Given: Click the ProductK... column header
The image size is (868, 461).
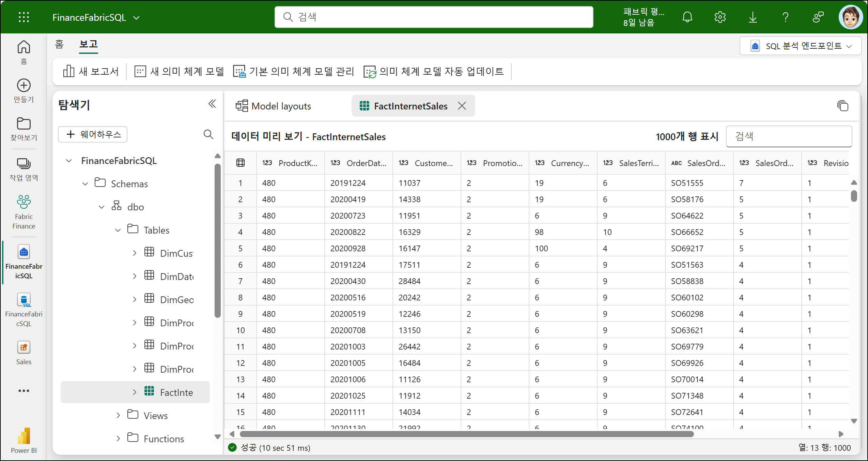Looking at the screenshot, I should (x=291, y=163).
